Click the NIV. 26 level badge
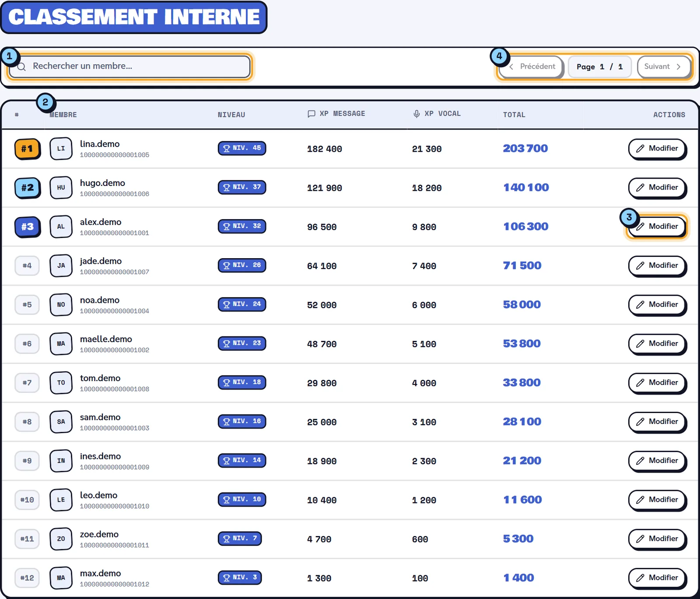Screen dimensions: 700x599 tap(242, 265)
